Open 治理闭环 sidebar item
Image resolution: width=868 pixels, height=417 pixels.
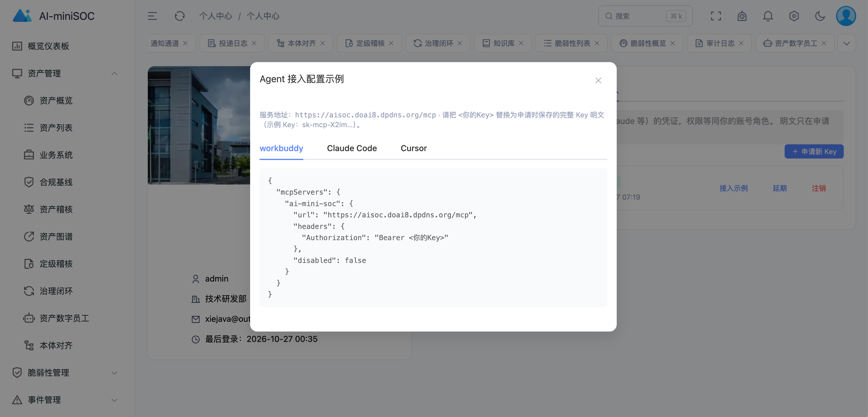[56, 291]
